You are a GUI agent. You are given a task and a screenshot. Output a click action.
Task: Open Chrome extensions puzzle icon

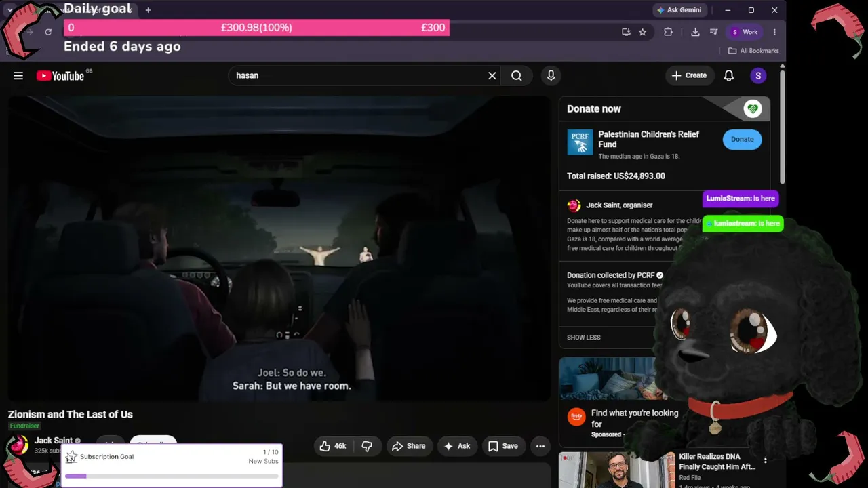click(668, 32)
